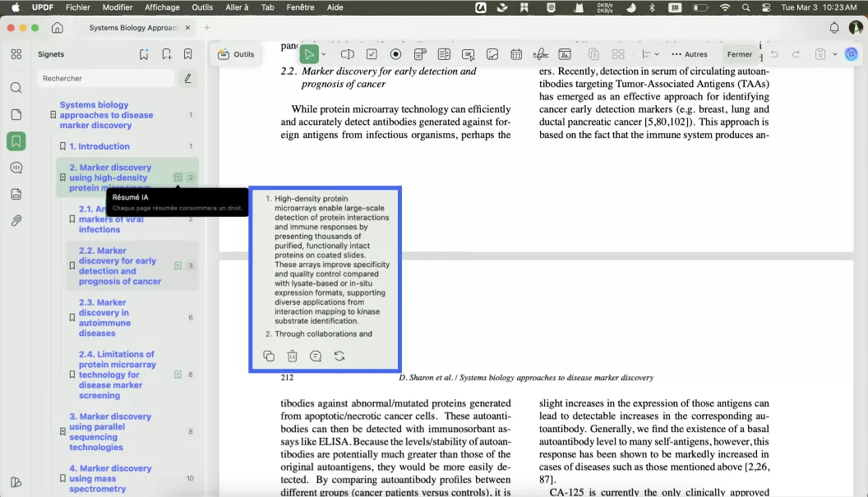Click the collapse bookmarks icon in Signets header
868x497 pixels.
188,54
